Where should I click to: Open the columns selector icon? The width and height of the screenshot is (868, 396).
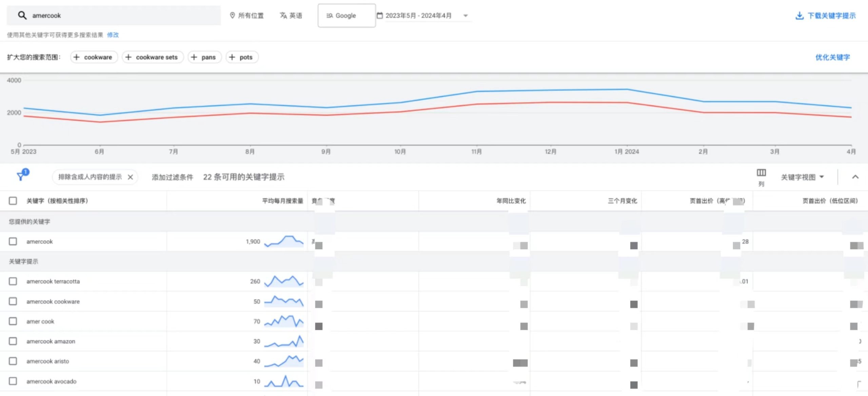pos(761,173)
